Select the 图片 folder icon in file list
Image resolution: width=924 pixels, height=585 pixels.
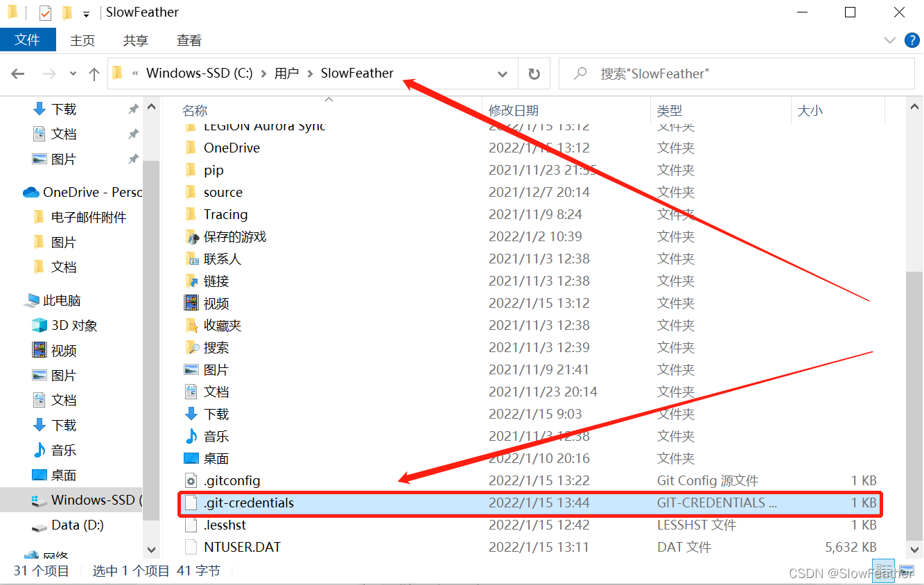[191, 369]
